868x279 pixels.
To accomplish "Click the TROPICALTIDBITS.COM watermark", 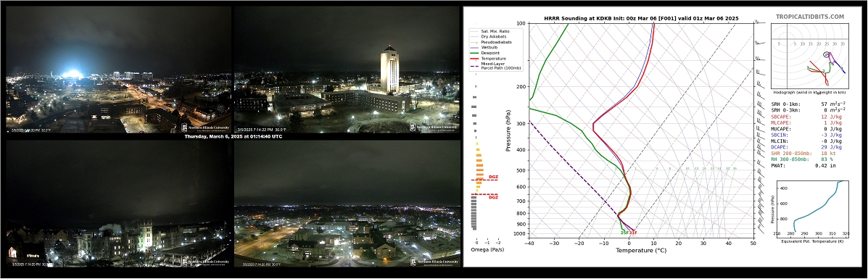I will (810, 17).
